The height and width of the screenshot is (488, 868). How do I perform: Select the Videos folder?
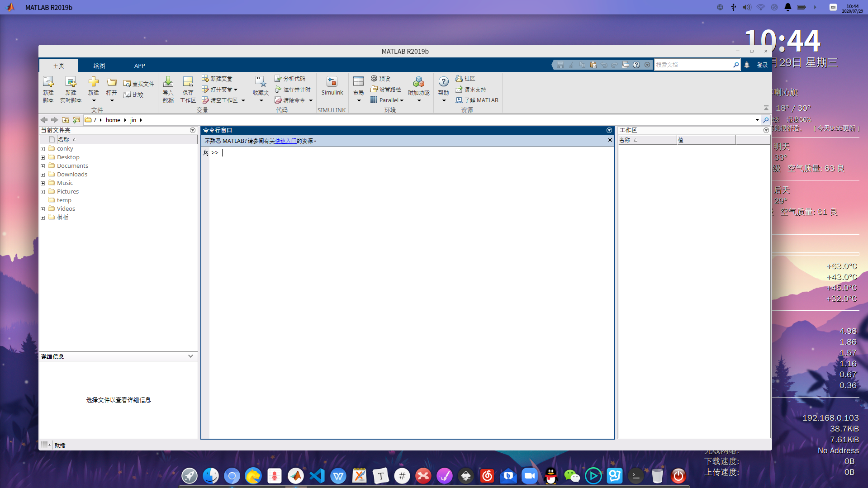66,208
